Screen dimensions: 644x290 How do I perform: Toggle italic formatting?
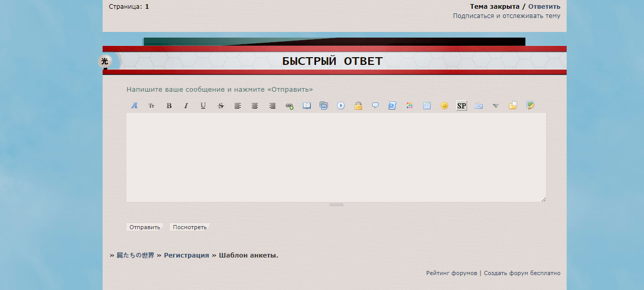(x=186, y=106)
